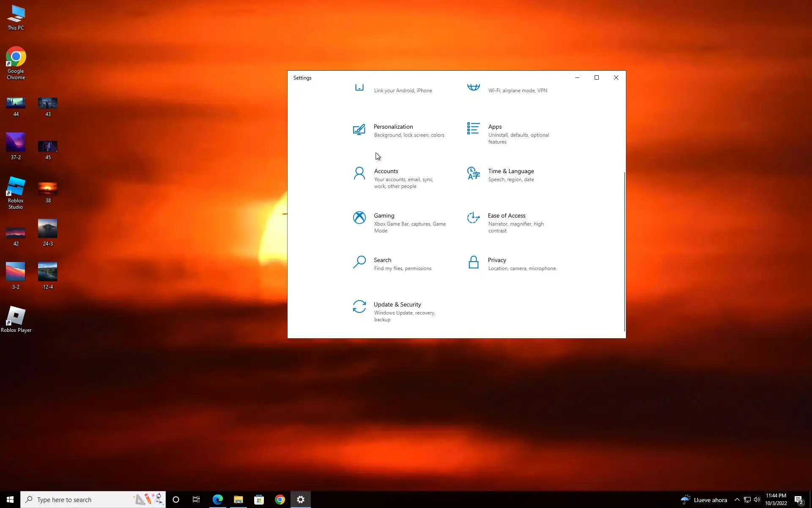
Task: Open the Update & Security sync icon
Action: pyautogui.click(x=359, y=306)
